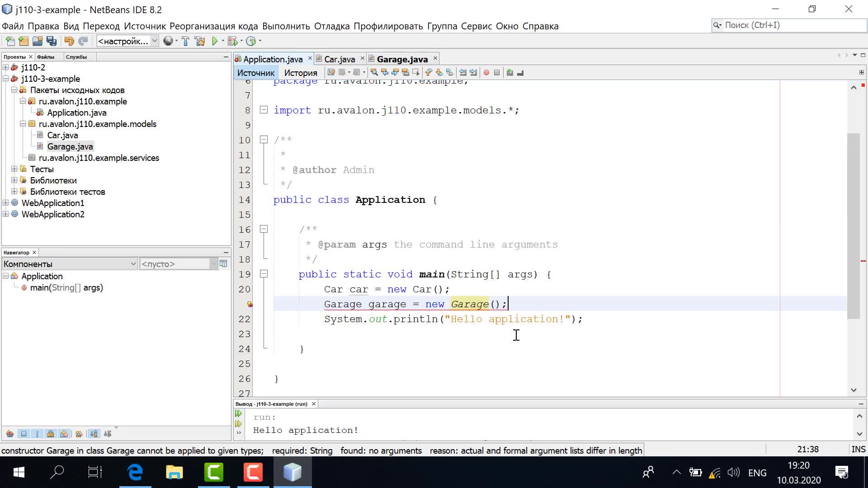
Task: Click the Comment lines icon
Action: (510, 72)
